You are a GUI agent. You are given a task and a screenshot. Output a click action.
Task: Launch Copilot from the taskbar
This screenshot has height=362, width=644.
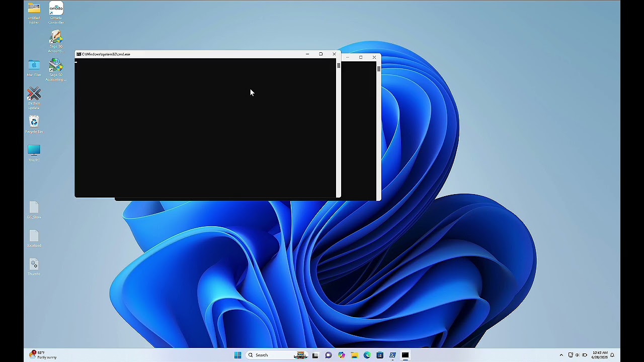click(x=342, y=355)
